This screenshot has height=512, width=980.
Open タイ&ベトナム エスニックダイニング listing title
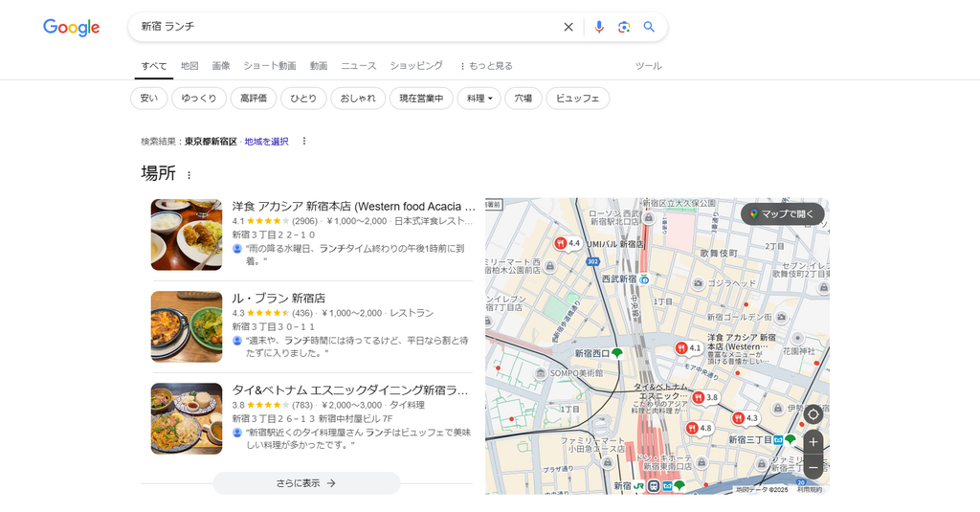pyautogui.click(x=350, y=390)
